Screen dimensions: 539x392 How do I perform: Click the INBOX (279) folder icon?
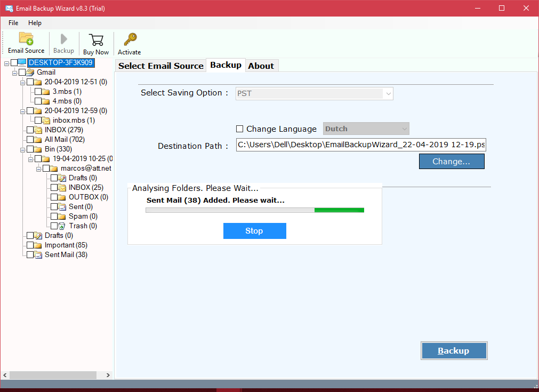coord(38,130)
